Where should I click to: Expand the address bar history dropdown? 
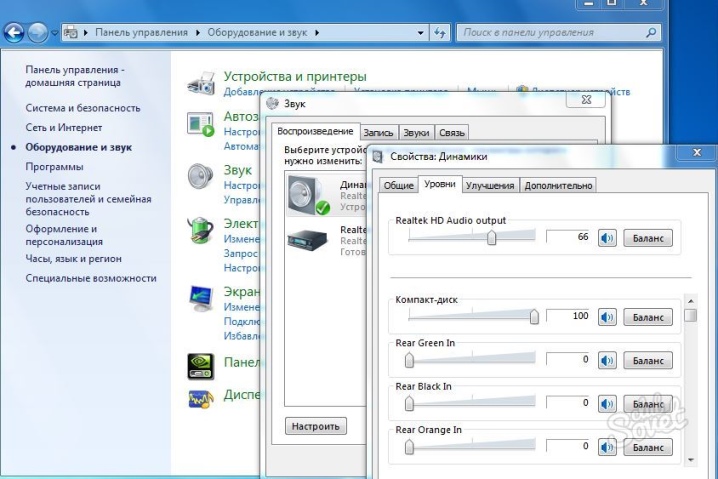pyautogui.click(x=420, y=33)
